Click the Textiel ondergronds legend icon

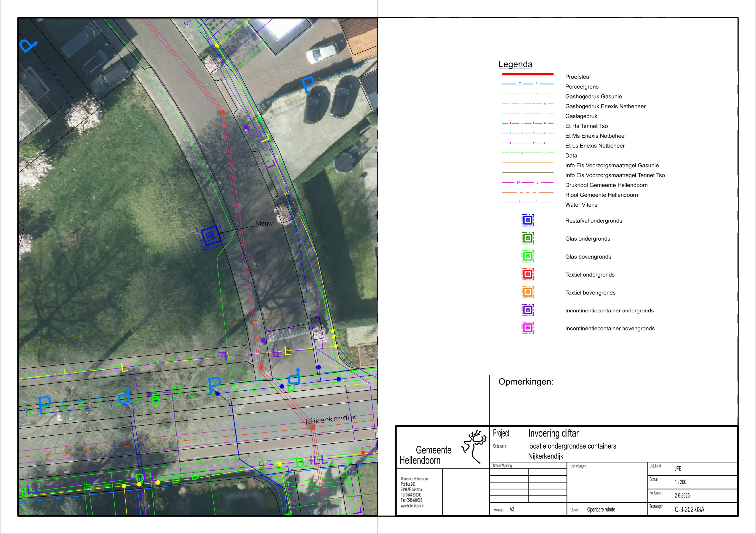click(x=527, y=274)
